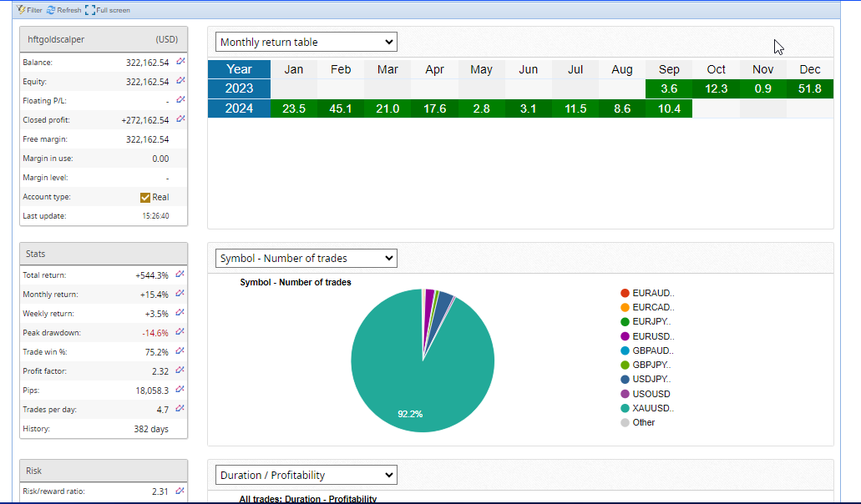861x504 pixels.
Task: Toggle the Real account type checkbox
Action: pos(145,198)
